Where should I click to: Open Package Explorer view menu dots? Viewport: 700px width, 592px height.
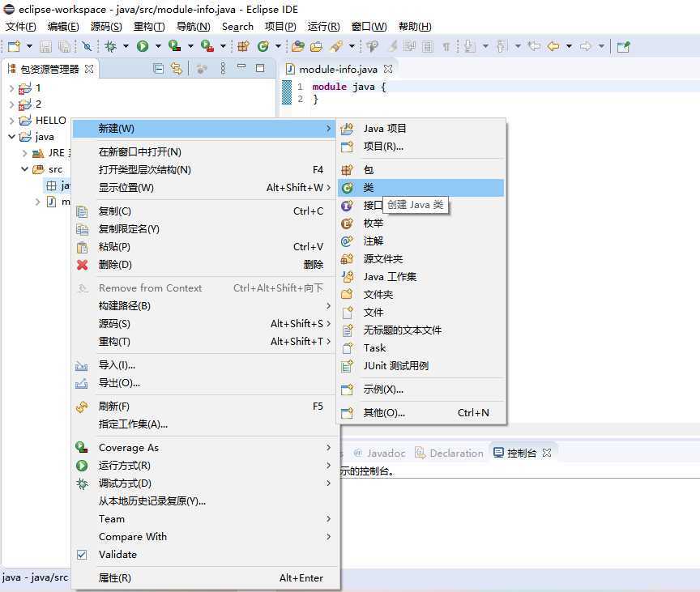coord(223,68)
